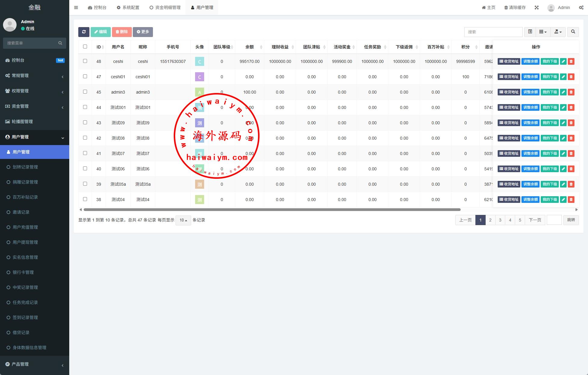The width and height of the screenshot is (588, 375).
Task: Click the fullscreen expand icon in header
Action: point(537,8)
